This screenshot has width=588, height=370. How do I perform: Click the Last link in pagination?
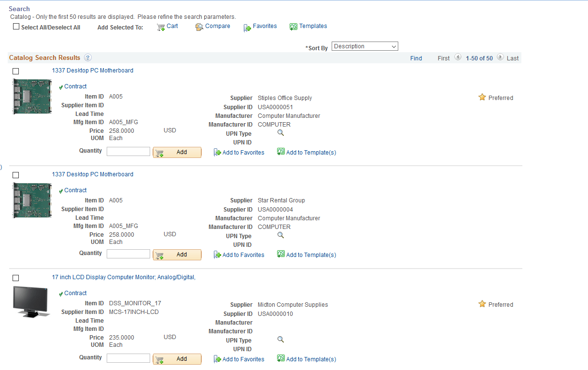point(512,58)
